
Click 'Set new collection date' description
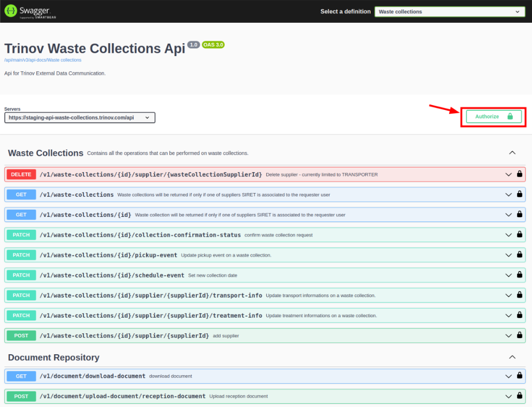coord(213,275)
